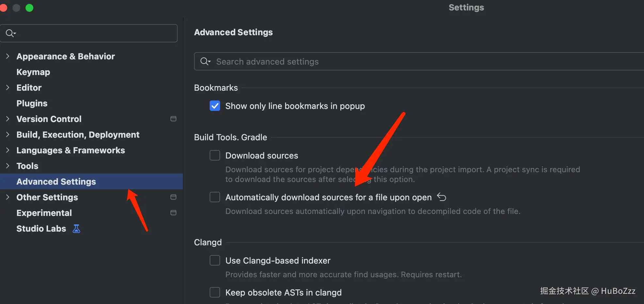Image resolution: width=644 pixels, height=304 pixels.
Task: Focus the Search advanced settings field
Action: click(x=392, y=62)
